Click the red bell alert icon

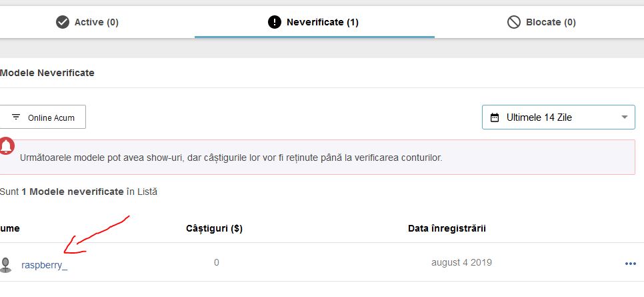[7, 145]
